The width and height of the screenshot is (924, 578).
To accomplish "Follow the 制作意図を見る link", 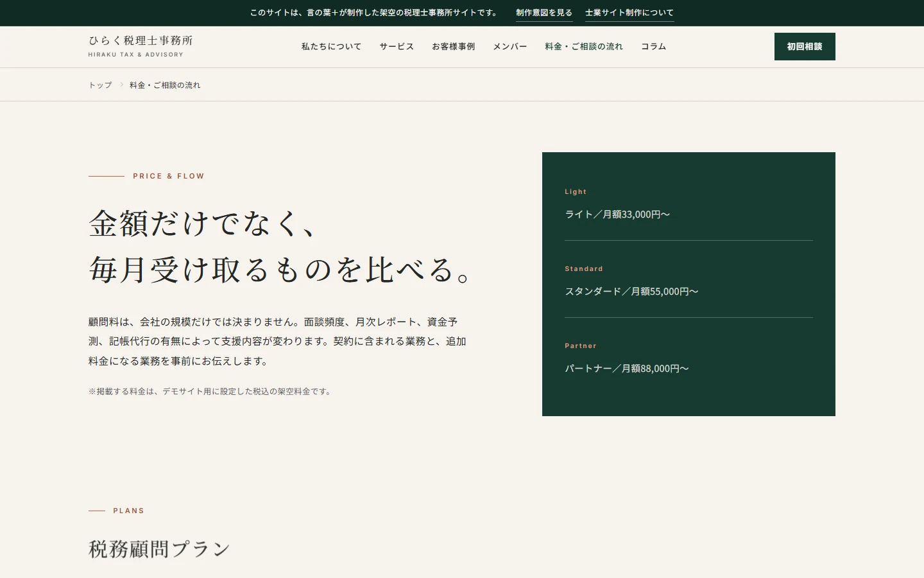I will point(544,13).
